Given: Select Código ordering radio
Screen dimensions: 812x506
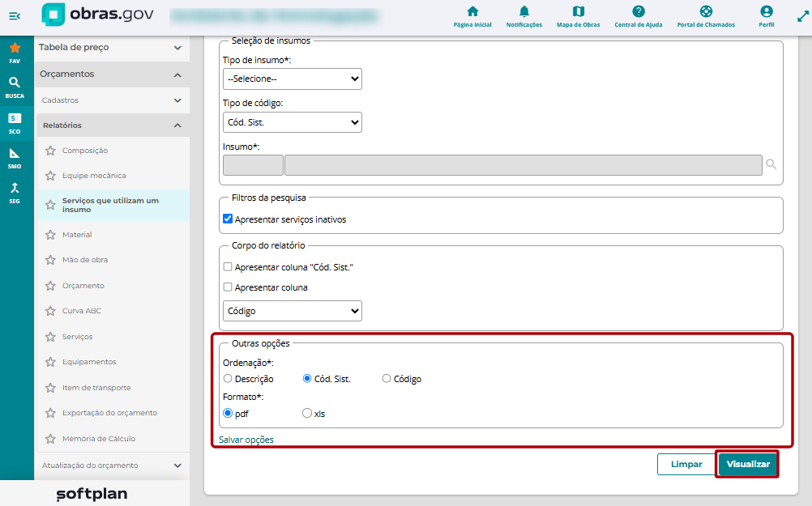Looking at the screenshot, I should [387, 378].
